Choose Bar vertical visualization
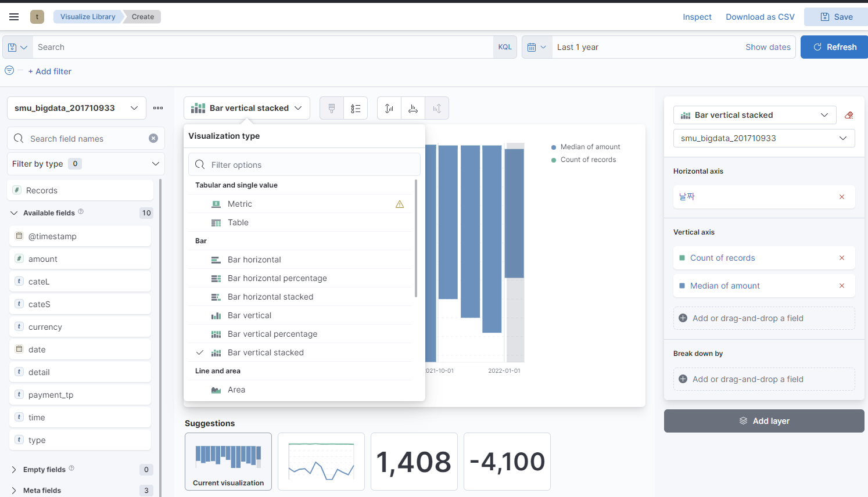Screen dimensions: 868x497 (x=300, y=315)
